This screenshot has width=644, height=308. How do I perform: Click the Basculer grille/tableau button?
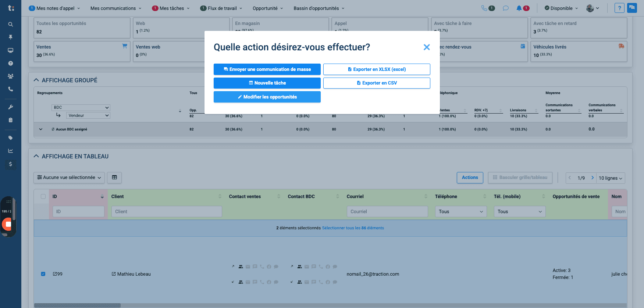520,178
